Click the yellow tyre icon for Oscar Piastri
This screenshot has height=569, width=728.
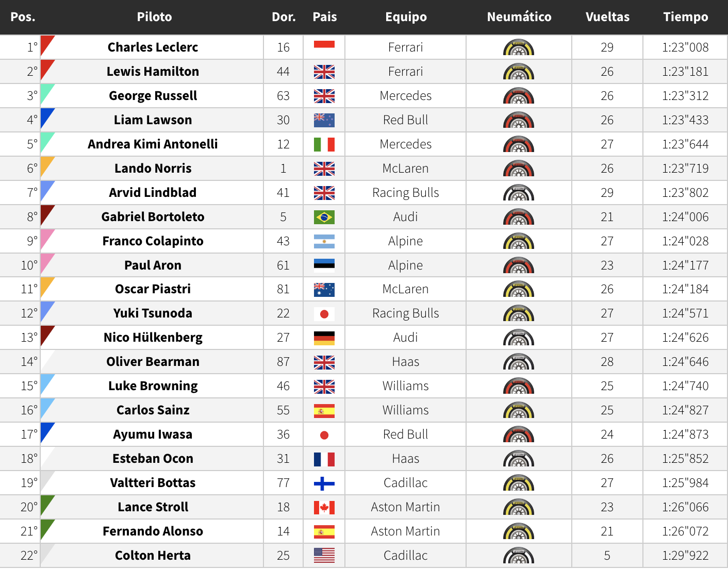(519, 289)
